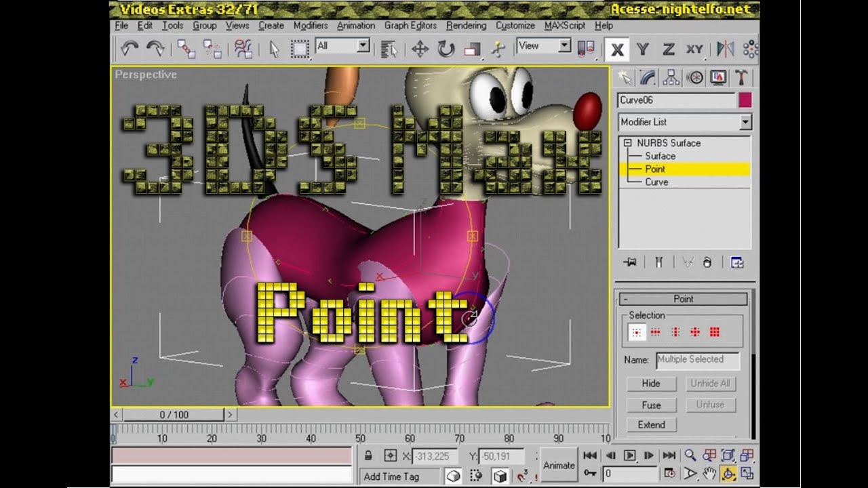The width and height of the screenshot is (868, 488).
Task: Toggle Restrict to XY plane
Action: point(695,49)
